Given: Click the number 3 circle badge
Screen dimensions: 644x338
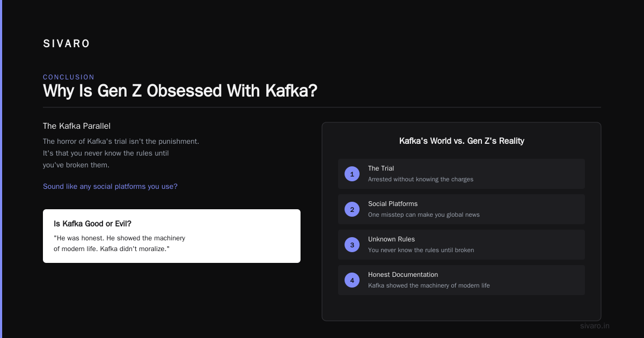Looking at the screenshot, I should click(x=352, y=245).
